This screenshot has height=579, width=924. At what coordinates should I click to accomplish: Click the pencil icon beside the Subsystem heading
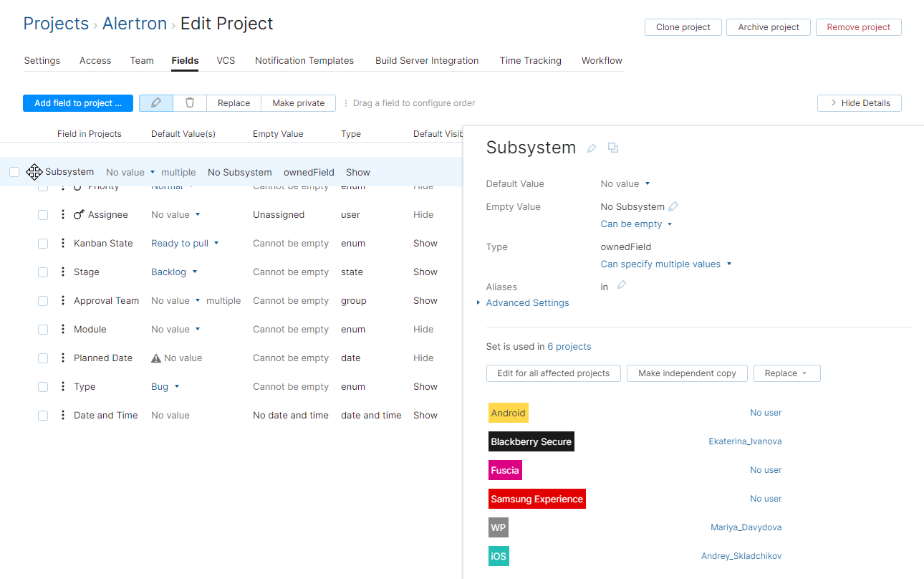[591, 147]
